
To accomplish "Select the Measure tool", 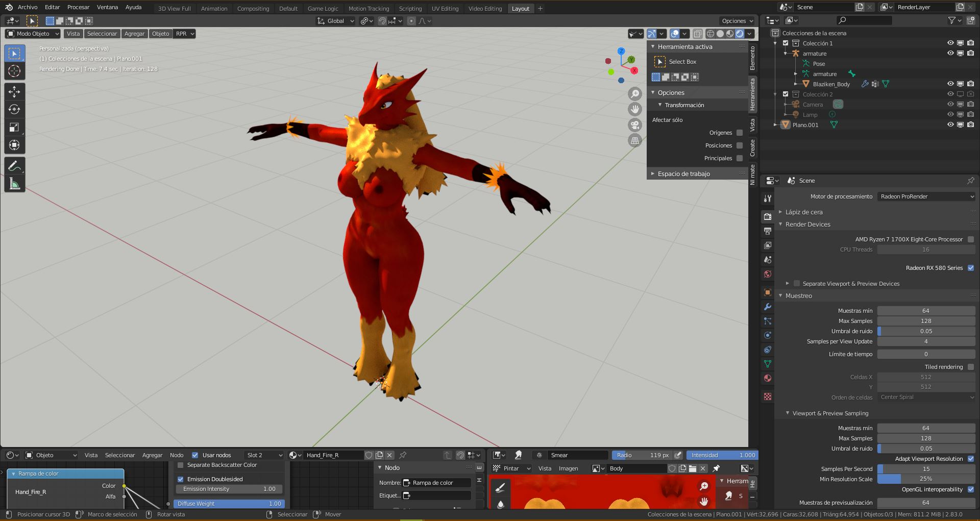I will point(14,184).
